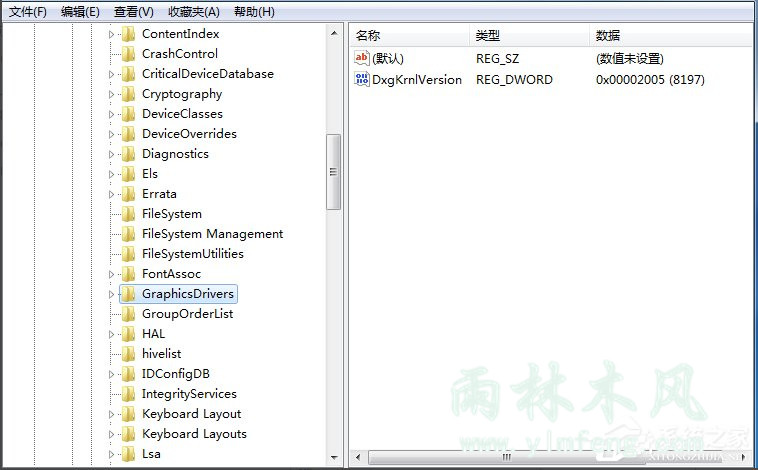Click the FileSystem Management folder icon
Viewport: 758px width, 470px height.
pos(128,234)
